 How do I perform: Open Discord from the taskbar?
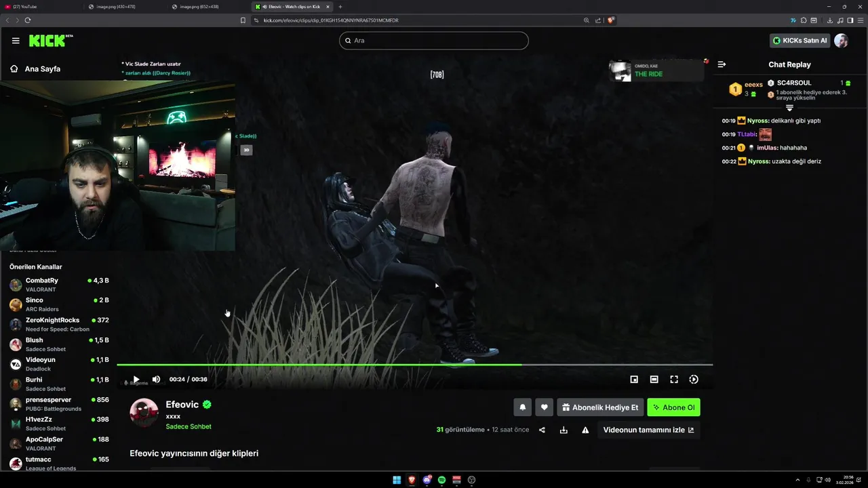[x=427, y=480]
